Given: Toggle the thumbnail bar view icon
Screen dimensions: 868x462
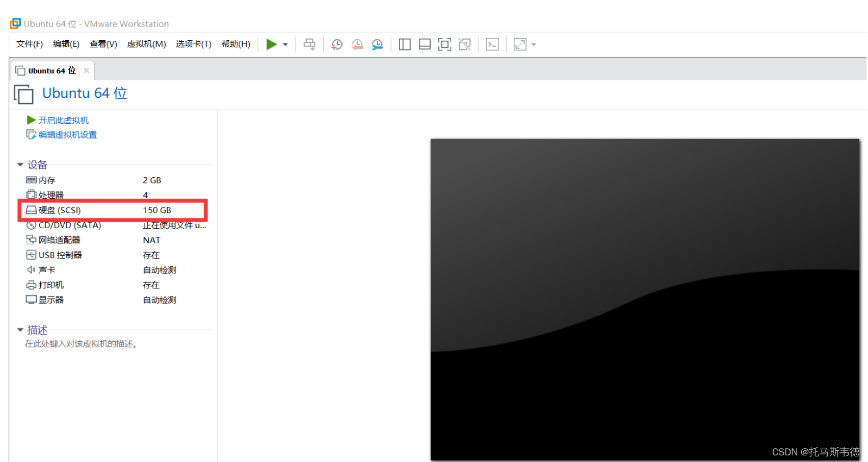Looking at the screenshot, I should point(425,44).
